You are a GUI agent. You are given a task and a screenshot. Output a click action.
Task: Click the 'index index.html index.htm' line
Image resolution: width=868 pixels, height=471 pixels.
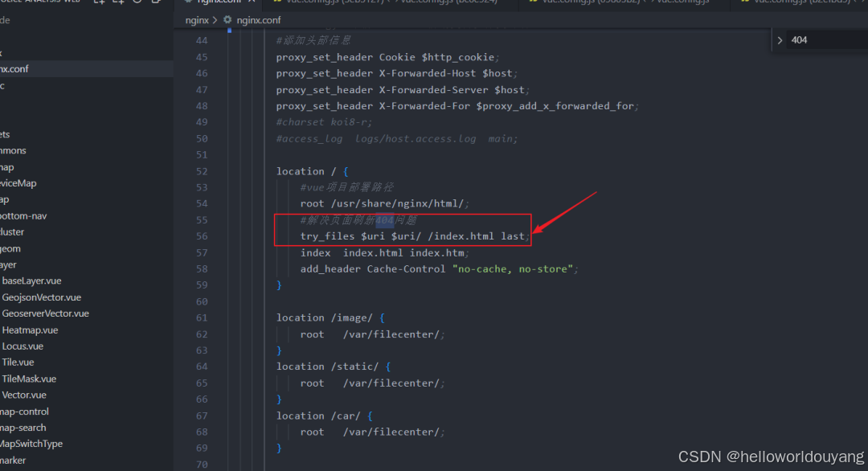click(x=385, y=252)
